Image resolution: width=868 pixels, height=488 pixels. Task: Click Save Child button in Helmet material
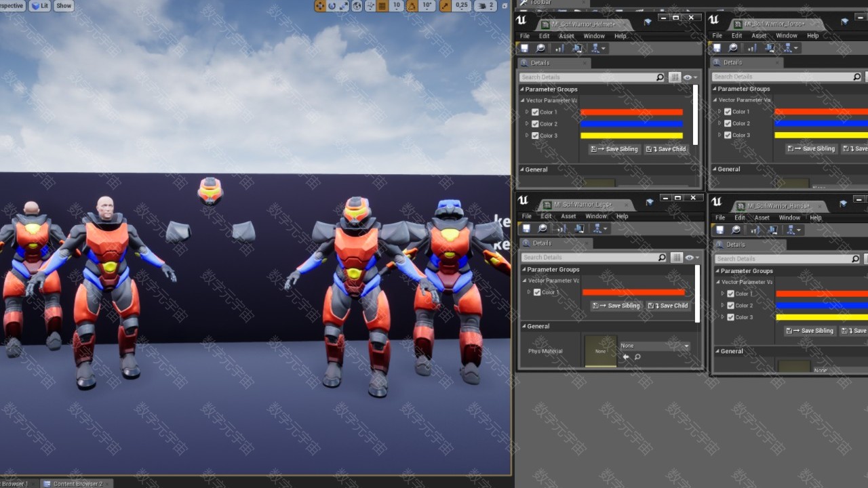pos(666,149)
